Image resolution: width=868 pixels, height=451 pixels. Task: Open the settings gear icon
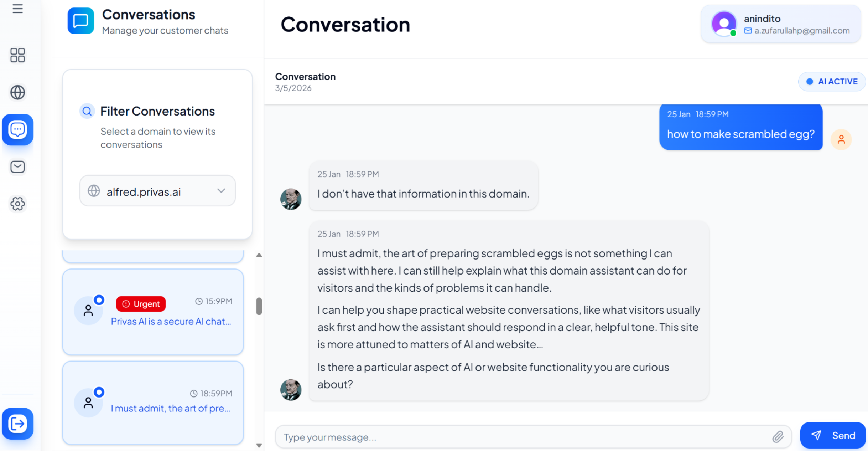point(17,204)
